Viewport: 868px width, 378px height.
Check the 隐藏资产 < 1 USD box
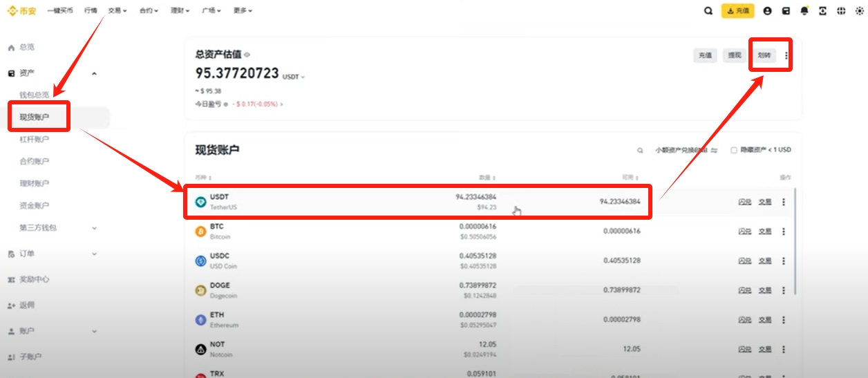734,150
